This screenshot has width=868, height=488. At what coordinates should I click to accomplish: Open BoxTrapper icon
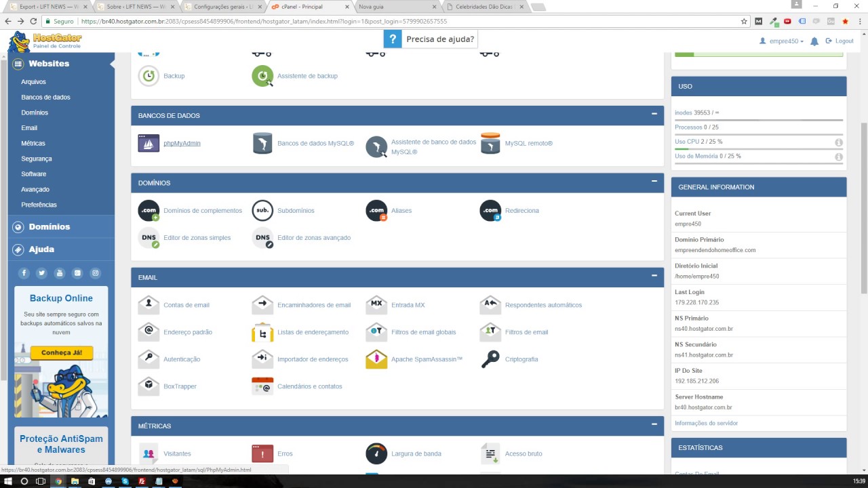[x=149, y=386]
